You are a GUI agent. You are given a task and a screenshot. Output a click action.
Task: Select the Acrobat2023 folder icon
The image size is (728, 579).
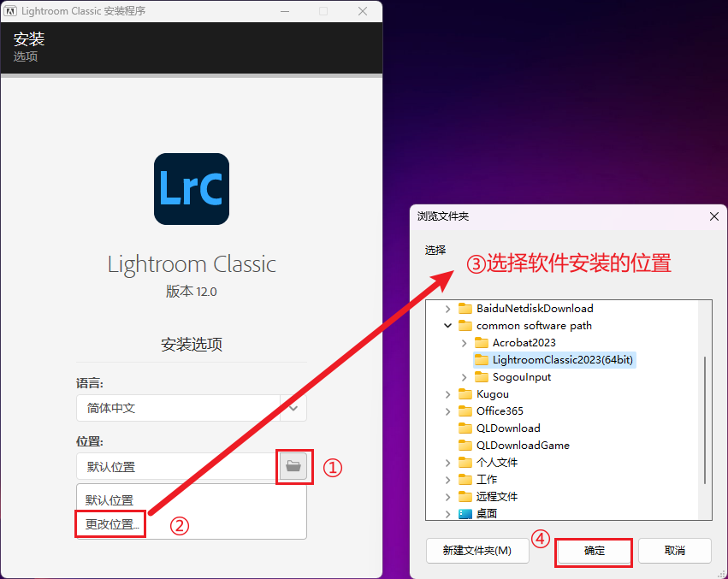click(482, 343)
